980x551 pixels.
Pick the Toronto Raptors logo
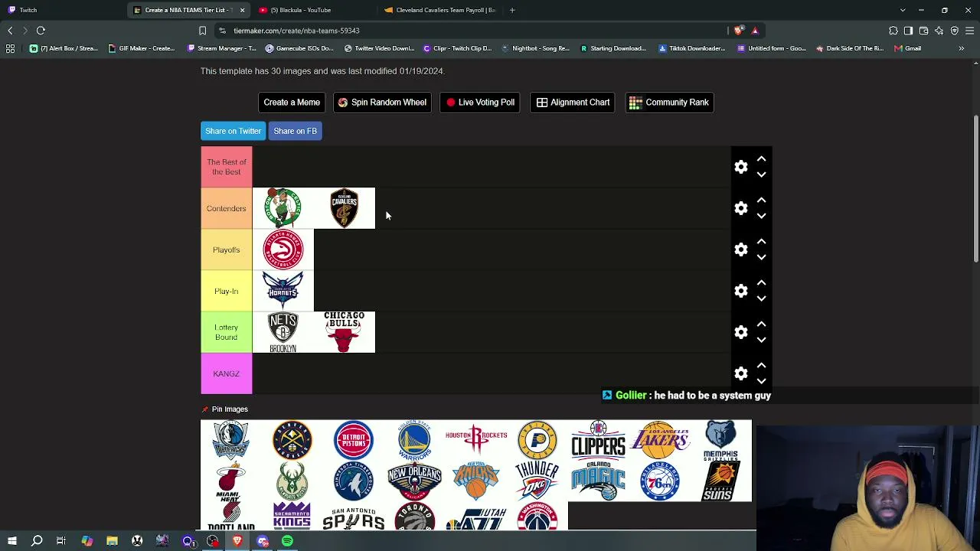pos(414,516)
